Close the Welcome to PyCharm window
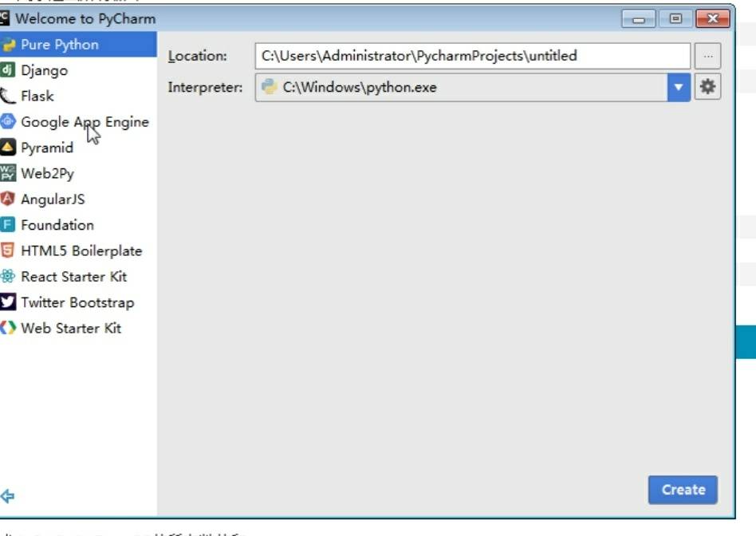Screen dimensions: 756x536 pyautogui.click(x=713, y=19)
